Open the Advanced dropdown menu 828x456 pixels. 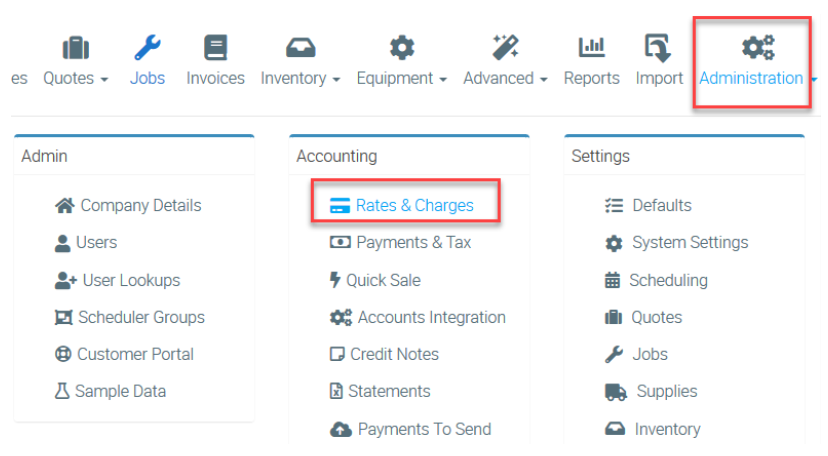point(505,78)
